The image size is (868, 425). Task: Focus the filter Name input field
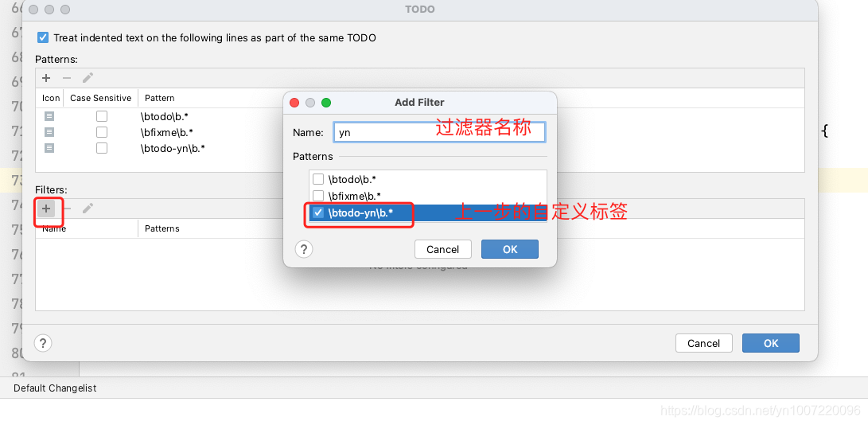[439, 132]
